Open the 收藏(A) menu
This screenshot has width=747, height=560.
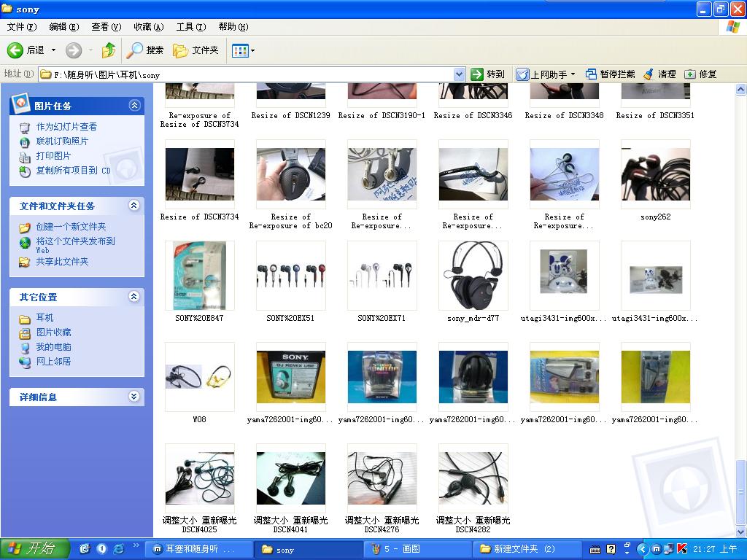pyautogui.click(x=149, y=27)
